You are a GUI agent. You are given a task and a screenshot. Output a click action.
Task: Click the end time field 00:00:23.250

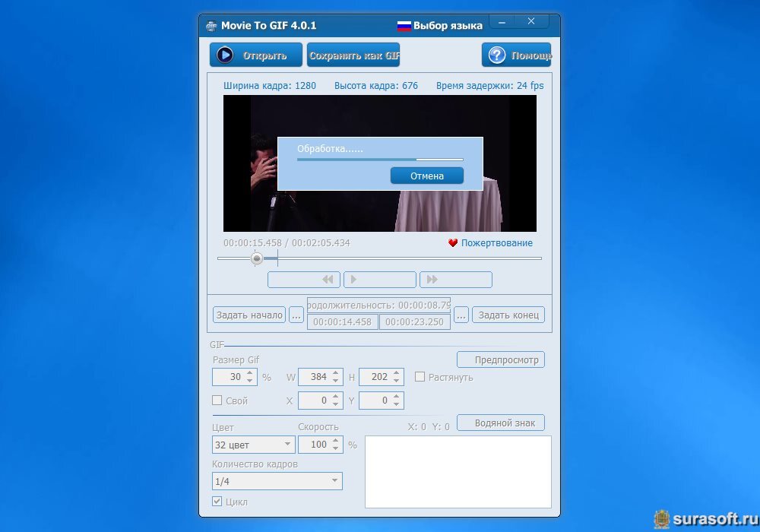(x=414, y=321)
